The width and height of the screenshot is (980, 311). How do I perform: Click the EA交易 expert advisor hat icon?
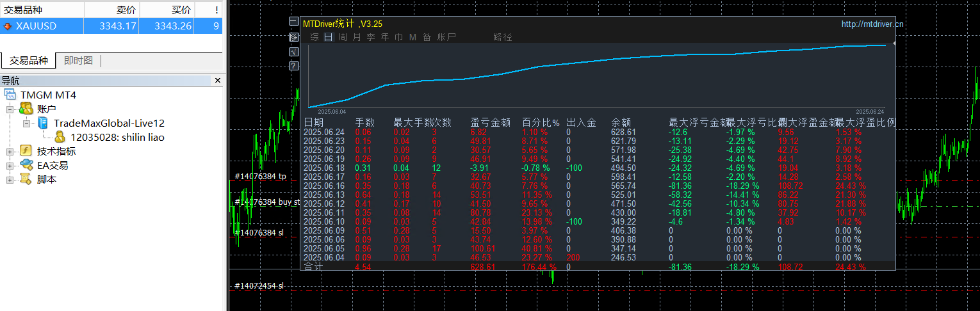pos(26,165)
